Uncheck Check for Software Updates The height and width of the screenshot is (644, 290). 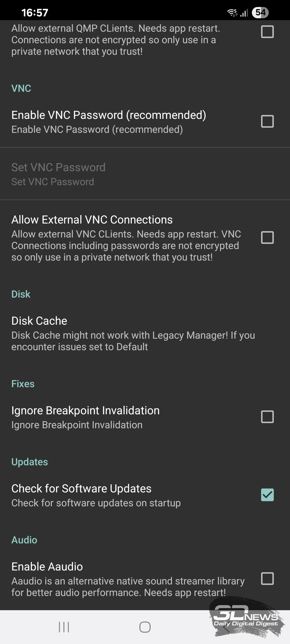pyautogui.click(x=267, y=495)
